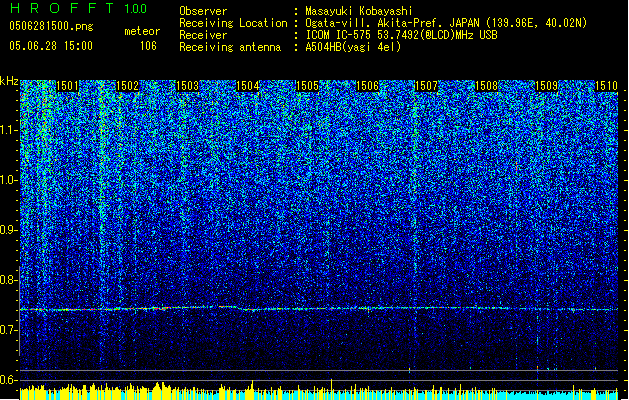Click the HROFFT 1.0.0 title text
This screenshot has height=400, width=629.
point(78,8)
